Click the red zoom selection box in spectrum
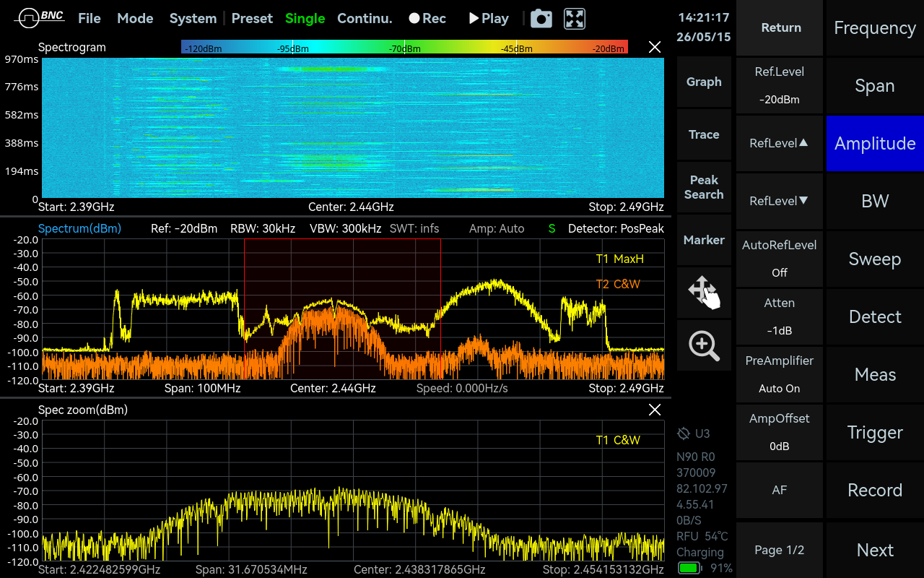924x578 pixels. pyautogui.click(x=342, y=309)
